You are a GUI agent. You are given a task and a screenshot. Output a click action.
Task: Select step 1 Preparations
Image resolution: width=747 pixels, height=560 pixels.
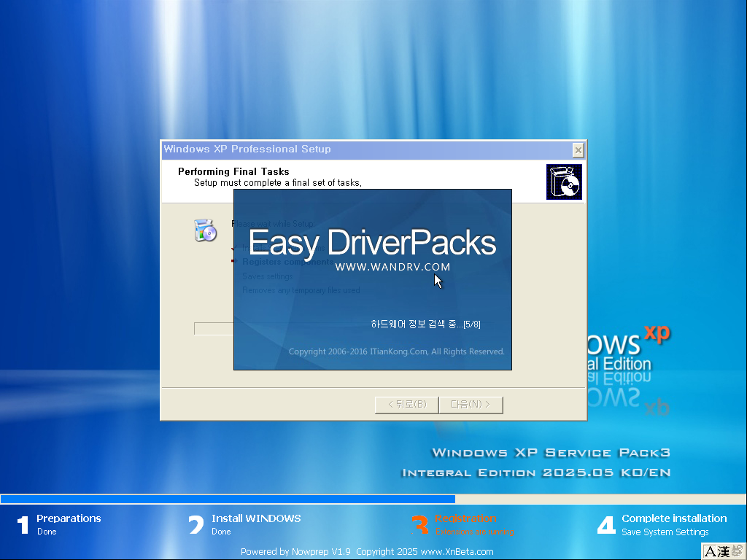(x=60, y=524)
